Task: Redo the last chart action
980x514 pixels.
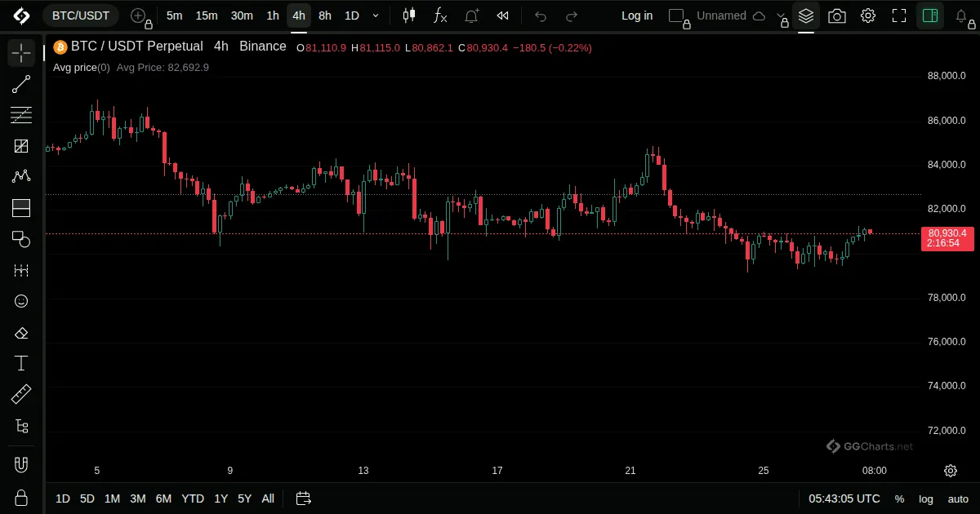Action: [x=572, y=16]
